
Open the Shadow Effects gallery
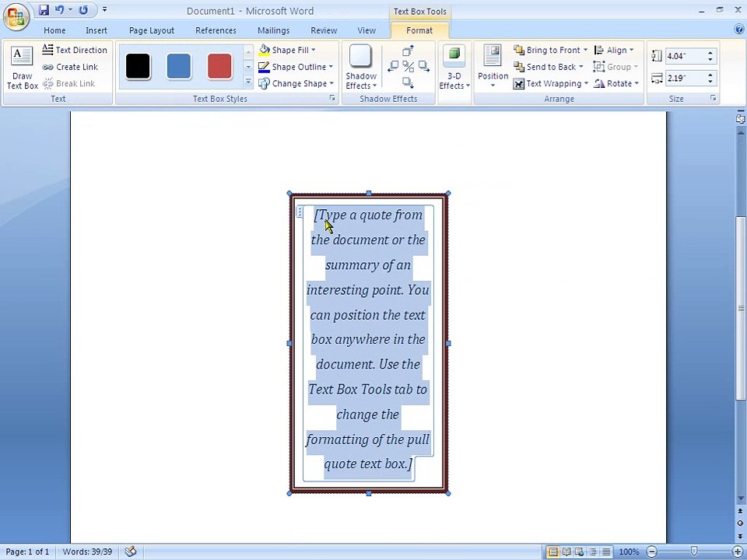point(361,67)
